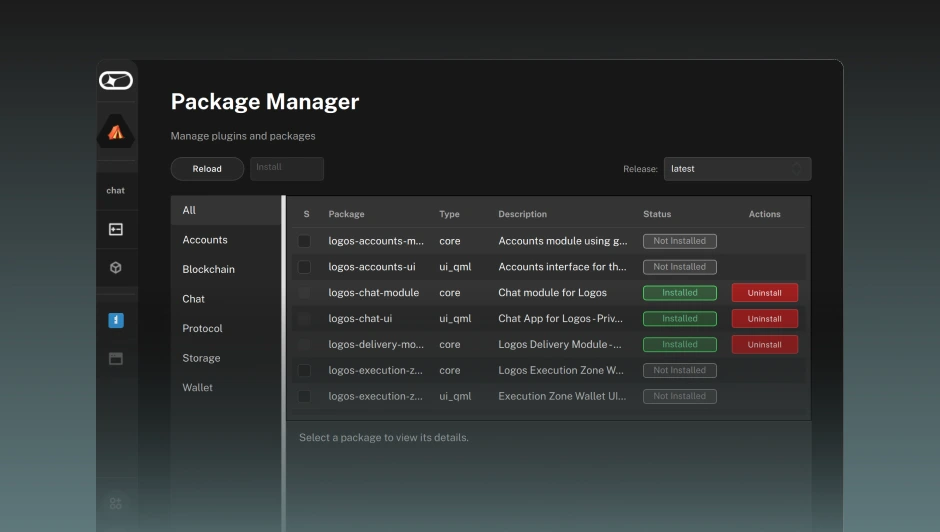The height and width of the screenshot is (532, 940).
Task: Open the Release dropdown showing latest
Action: pyautogui.click(x=737, y=169)
